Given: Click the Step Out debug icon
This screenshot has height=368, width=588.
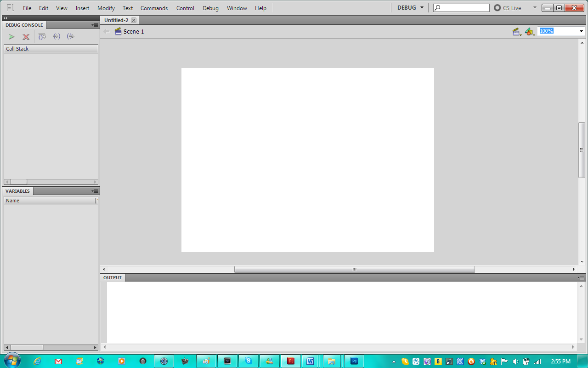Looking at the screenshot, I should (70, 36).
